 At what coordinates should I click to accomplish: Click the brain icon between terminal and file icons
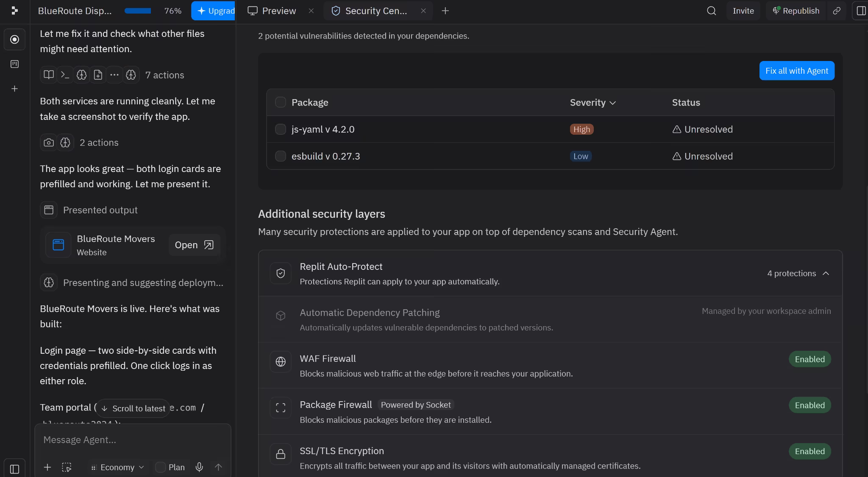point(81,75)
